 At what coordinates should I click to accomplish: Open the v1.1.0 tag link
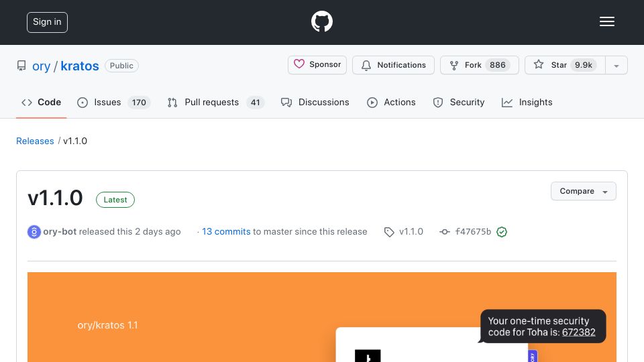click(x=411, y=231)
